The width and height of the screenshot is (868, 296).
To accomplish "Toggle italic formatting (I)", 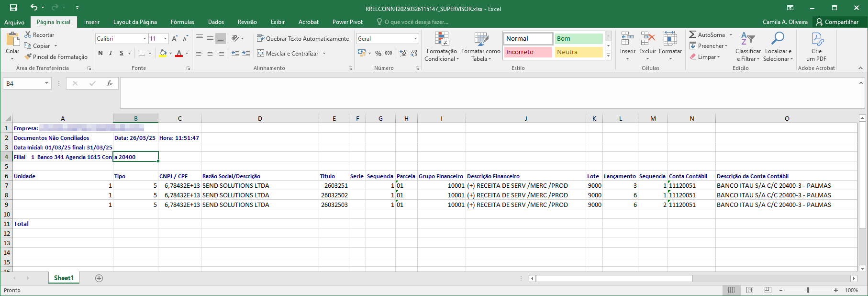I will pos(111,53).
